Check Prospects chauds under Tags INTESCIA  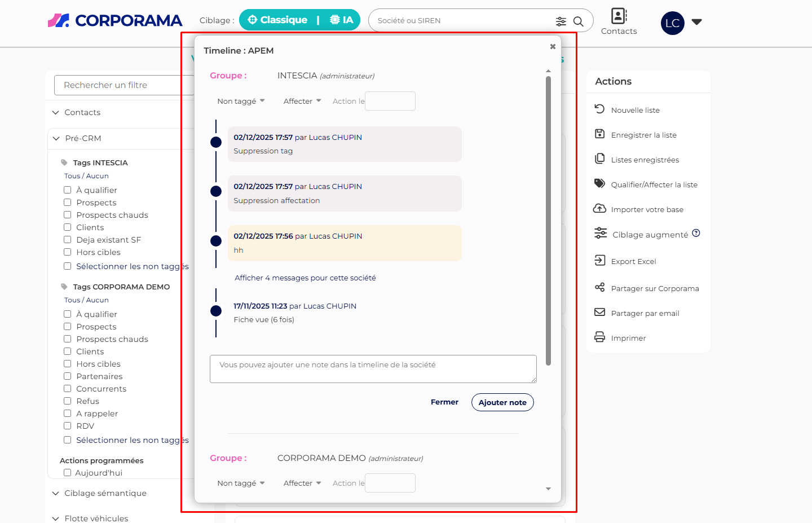pos(68,215)
